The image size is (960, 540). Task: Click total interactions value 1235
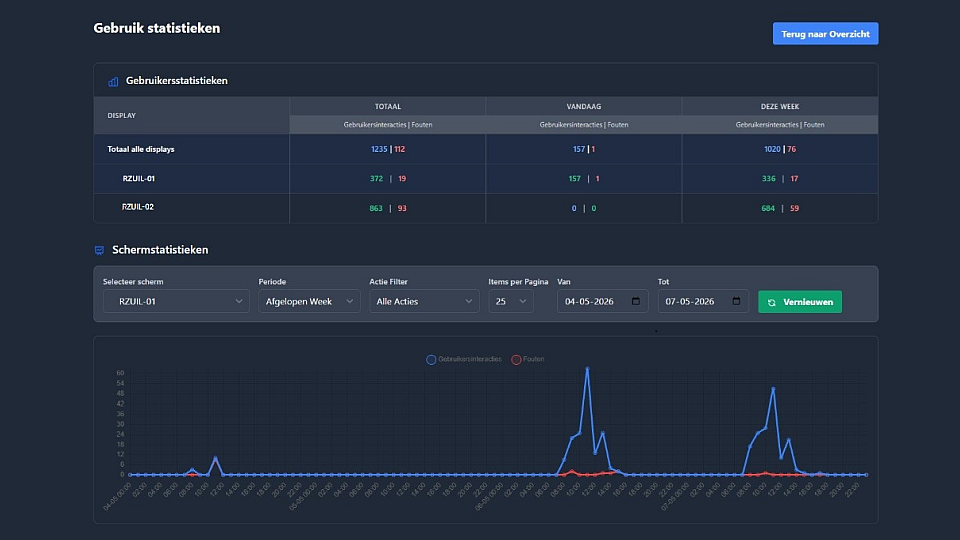tap(379, 149)
